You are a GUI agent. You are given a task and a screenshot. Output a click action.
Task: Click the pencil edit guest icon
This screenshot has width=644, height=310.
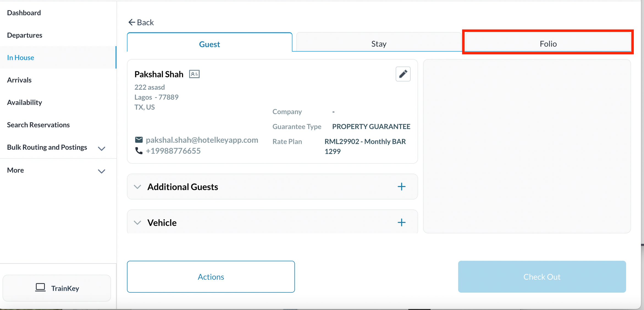tap(403, 74)
